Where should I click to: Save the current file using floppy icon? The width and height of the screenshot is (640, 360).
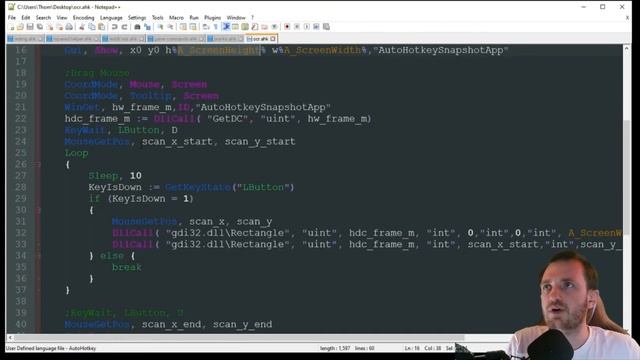click(x=30, y=27)
